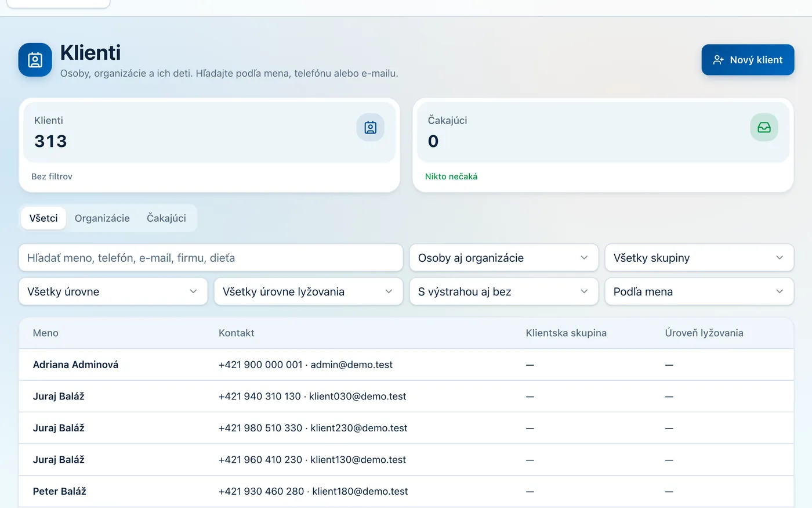The width and height of the screenshot is (812, 508).
Task: Click the Nikto nečaká status text
Action: pyautogui.click(x=451, y=176)
